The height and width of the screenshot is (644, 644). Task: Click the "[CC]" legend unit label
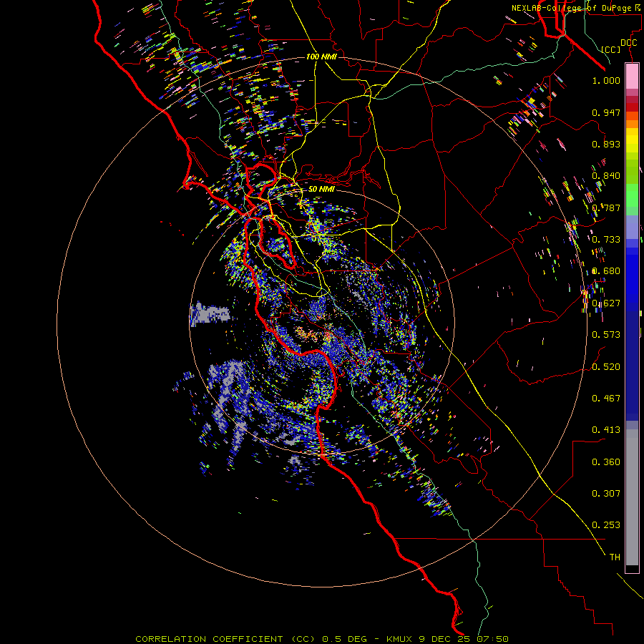[x=611, y=49]
